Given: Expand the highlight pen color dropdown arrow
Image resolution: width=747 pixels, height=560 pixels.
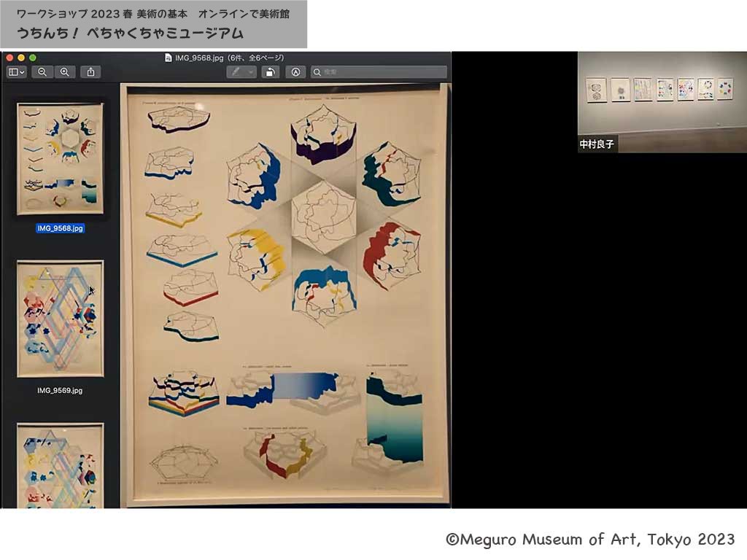Looking at the screenshot, I should [251, 72].
